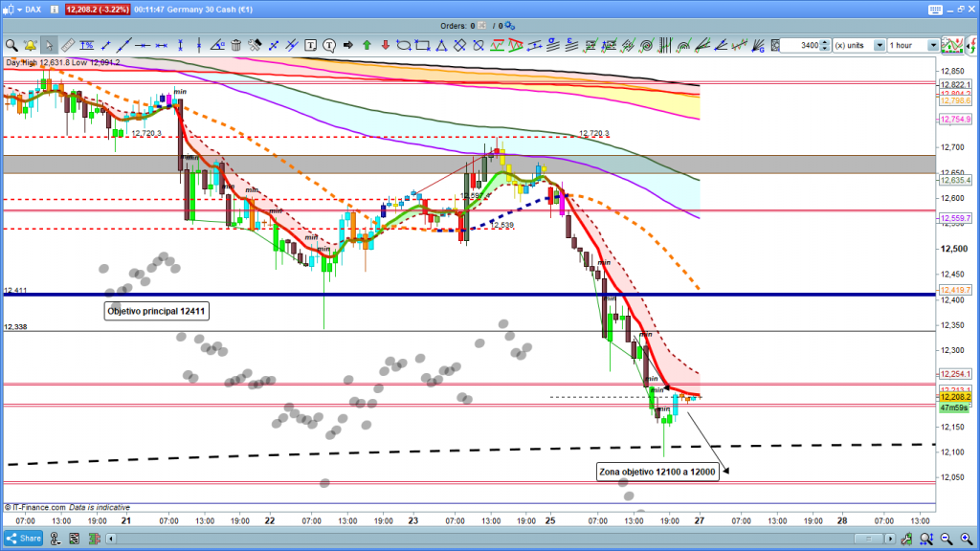Select the Fibonacci spiral drawing tool

(x=647, y=45)
